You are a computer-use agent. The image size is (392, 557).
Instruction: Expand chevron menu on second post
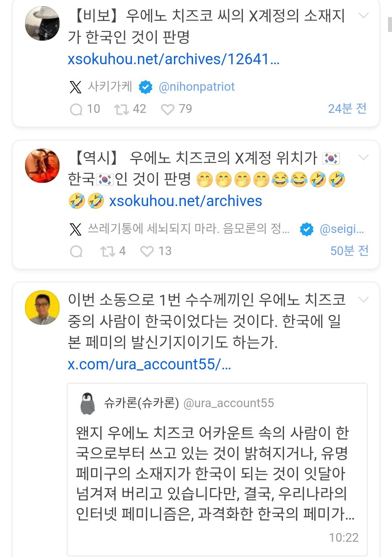pos(363,157)
